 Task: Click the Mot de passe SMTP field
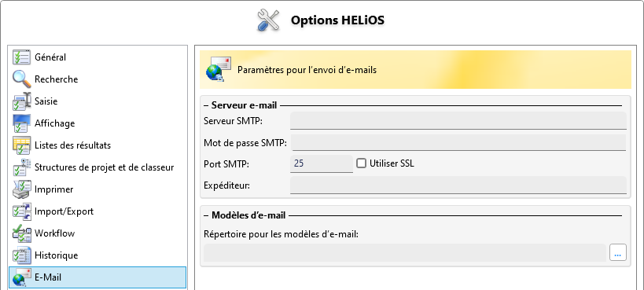coord(458,143)
